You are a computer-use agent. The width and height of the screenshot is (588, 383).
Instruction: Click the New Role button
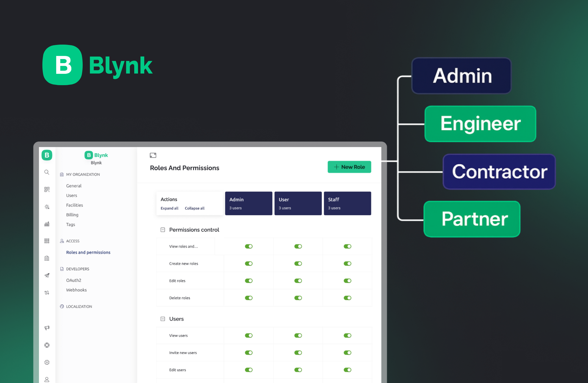(349, 167)
